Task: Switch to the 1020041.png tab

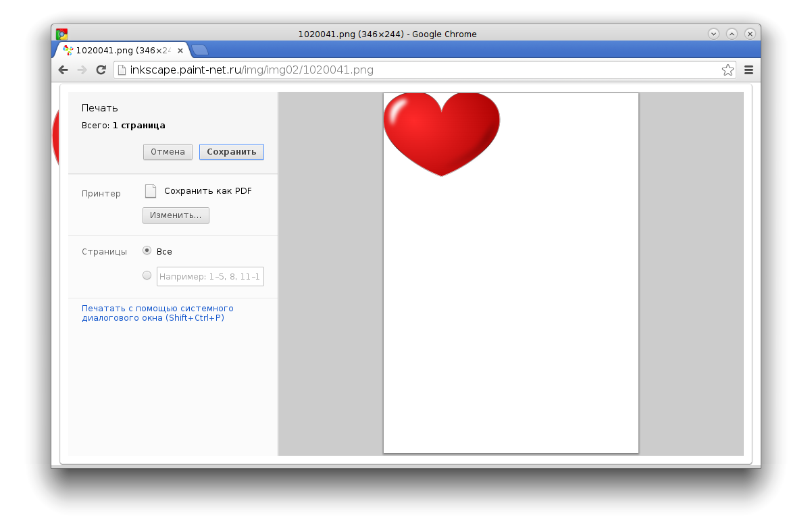Action: 115,49
